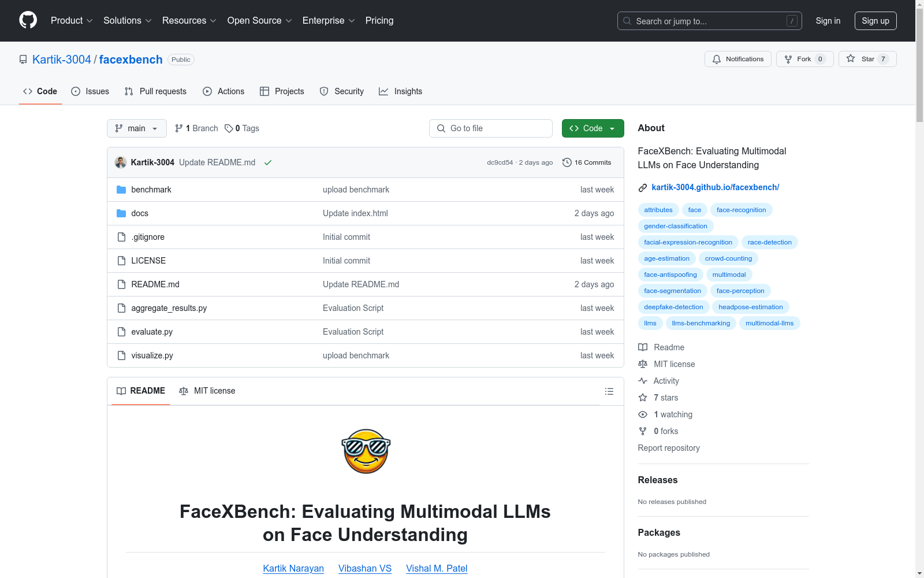This screenshot has width=924, height=578.
Task: Click the Kartik-3004 avatar in commit row
Action: click(x=121, y=162)
